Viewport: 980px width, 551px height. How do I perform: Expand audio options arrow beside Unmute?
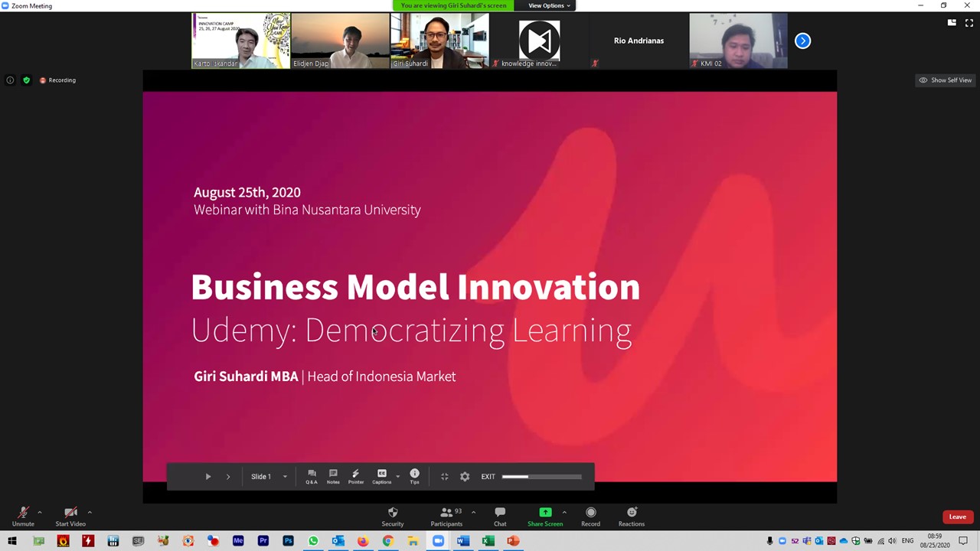40,512
